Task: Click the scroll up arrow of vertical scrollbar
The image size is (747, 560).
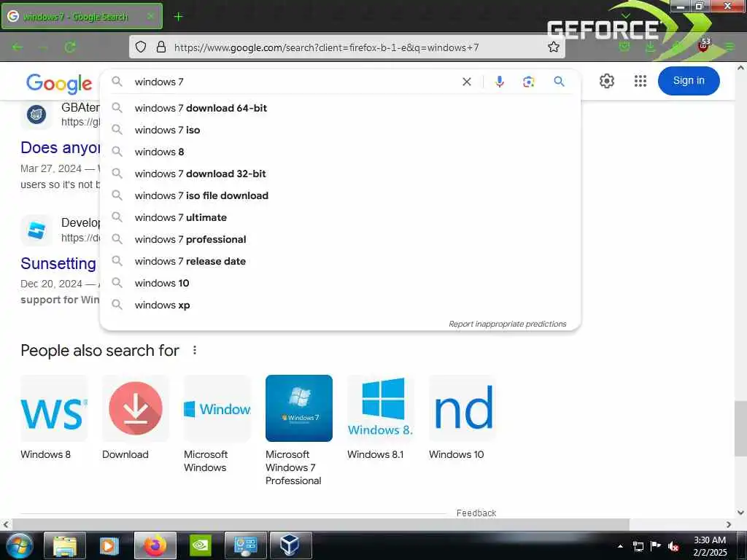Action: (x=740, y=68)
